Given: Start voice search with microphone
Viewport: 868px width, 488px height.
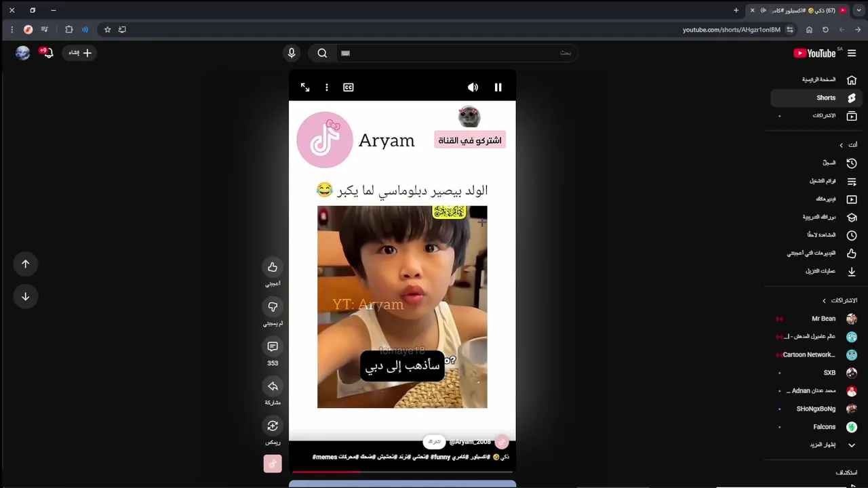Looking at the screenshot, I should click(292, 53).
